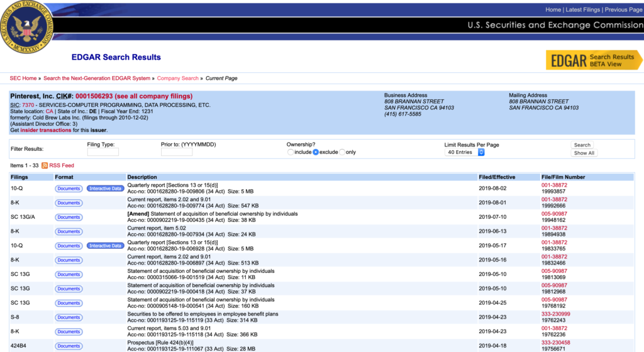This screenshot has width=644, height=352.
Task: Open file number 333-230458 for 424B4 filing
Action: point(556,343)
